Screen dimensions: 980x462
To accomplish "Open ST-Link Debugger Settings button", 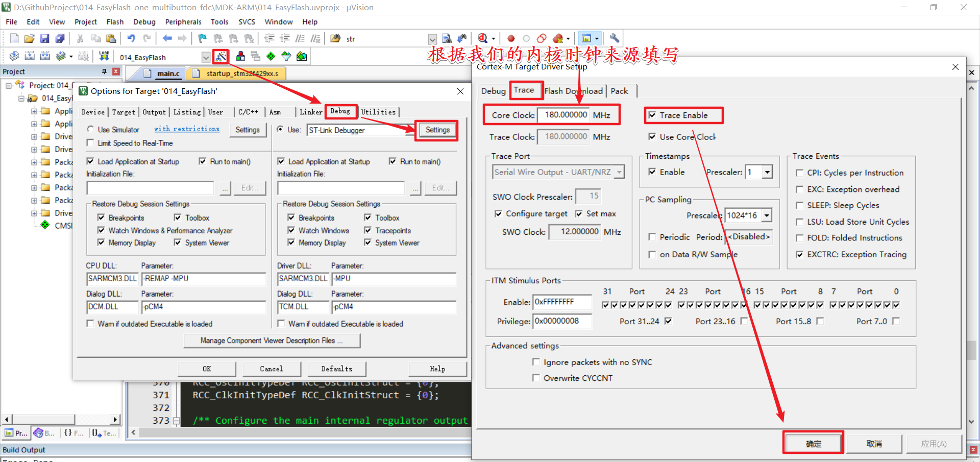I will tap(437, 130).
